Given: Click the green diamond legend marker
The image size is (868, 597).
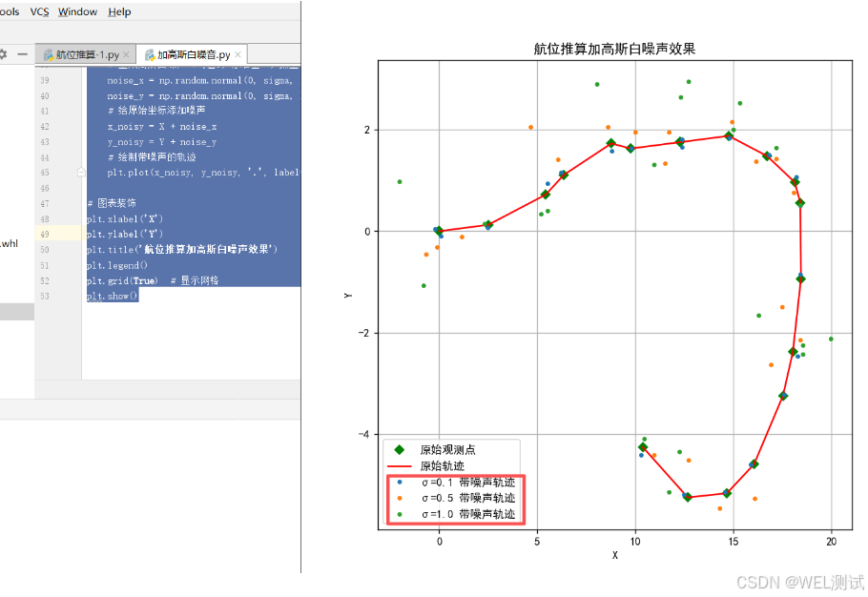Looking at the screenshot, I should pos(399,449).
